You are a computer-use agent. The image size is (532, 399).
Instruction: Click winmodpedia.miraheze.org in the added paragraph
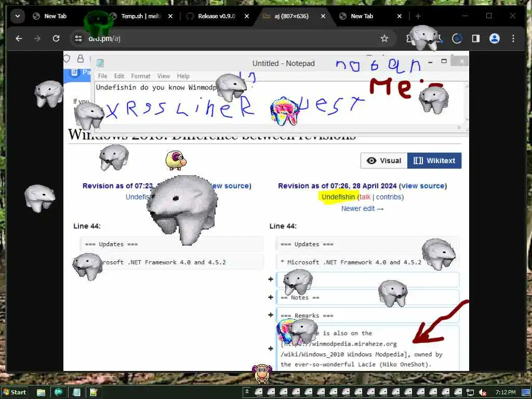[x=354, y=344]
